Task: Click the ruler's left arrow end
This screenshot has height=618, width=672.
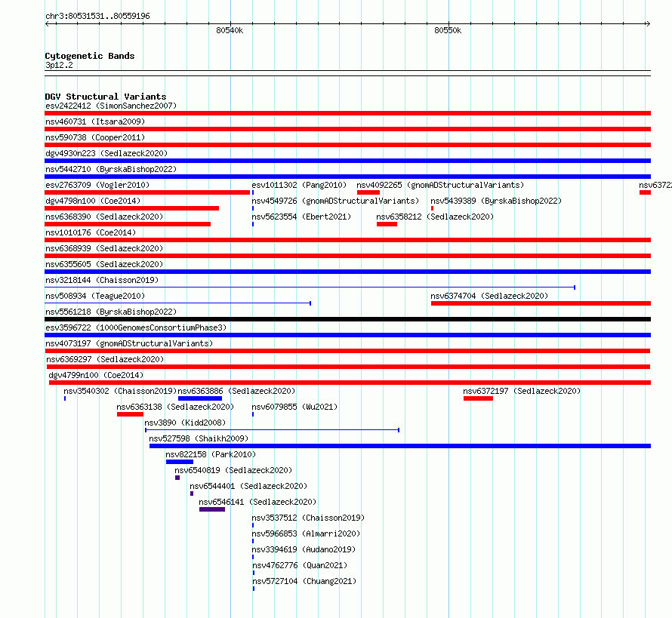Action: point(47,24)
